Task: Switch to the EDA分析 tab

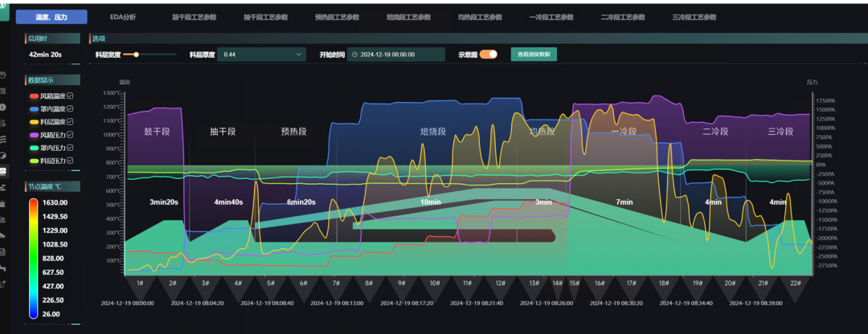Action: pyautogui.click(x=123, y=17)
